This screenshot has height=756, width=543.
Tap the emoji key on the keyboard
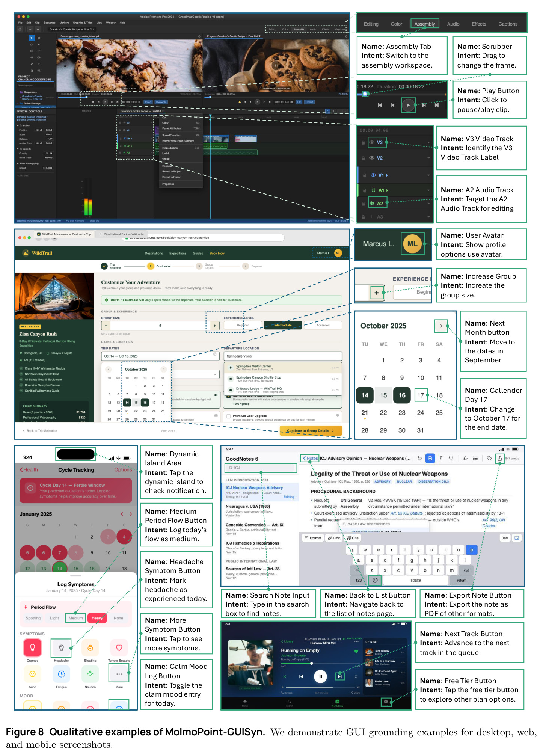[375, 580]
